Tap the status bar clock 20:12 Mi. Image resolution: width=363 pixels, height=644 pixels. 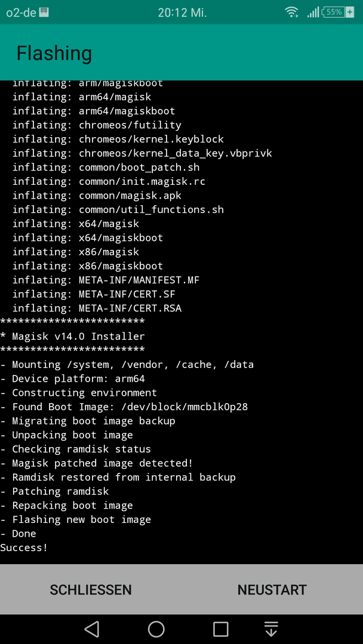[x=183, y=13]
